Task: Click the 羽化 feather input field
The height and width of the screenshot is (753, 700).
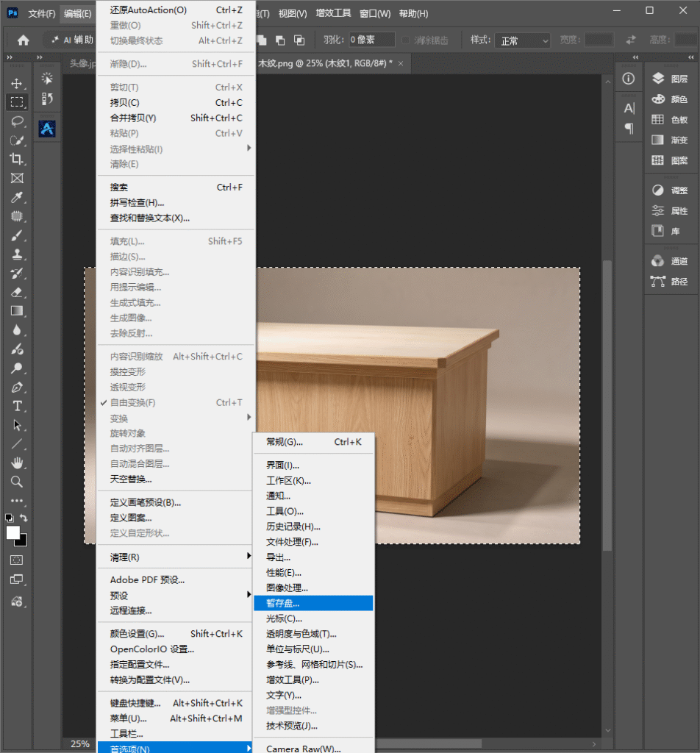Action: coord(371,40)
